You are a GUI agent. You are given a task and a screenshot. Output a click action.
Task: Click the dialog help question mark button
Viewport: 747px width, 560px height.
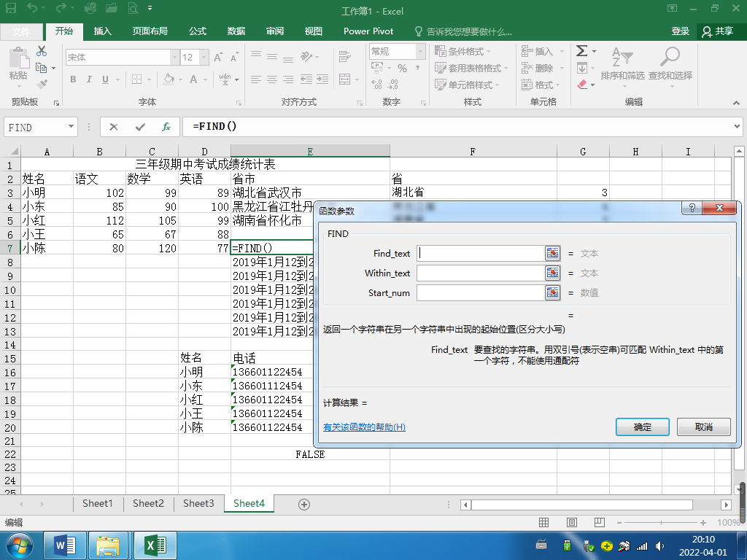[692, 208]
